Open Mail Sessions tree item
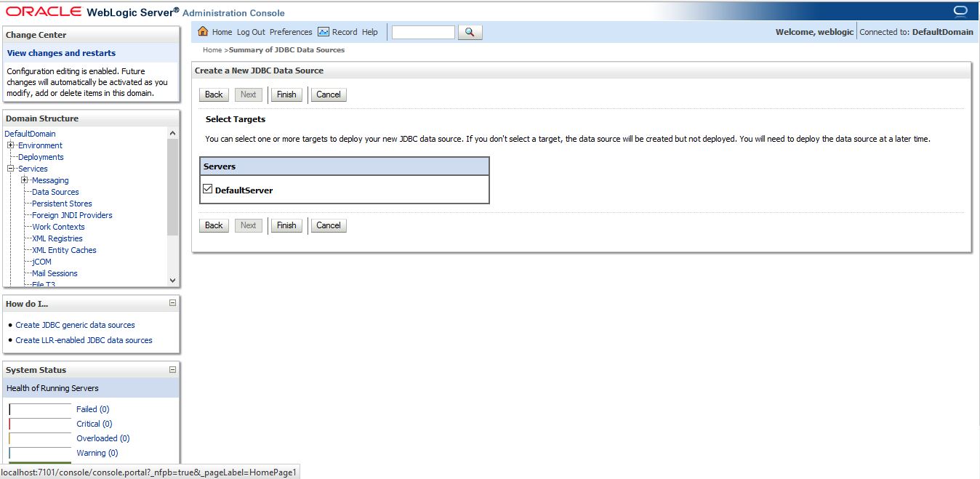 [55, 273]
